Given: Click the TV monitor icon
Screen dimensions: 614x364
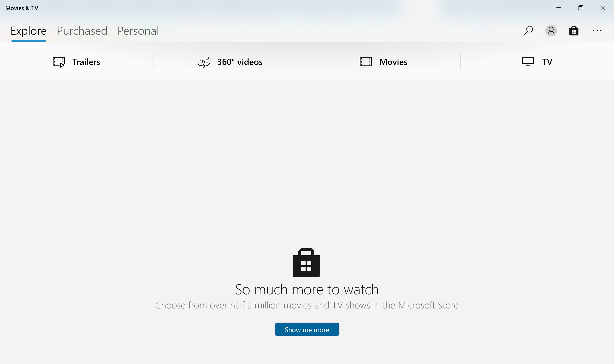Looking at the screenshot, I should coord(528,62).
